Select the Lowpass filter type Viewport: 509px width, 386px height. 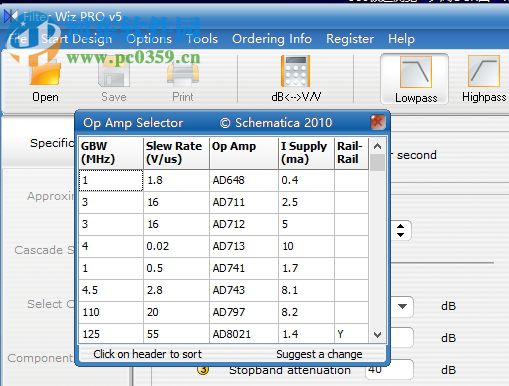[415, 79]
